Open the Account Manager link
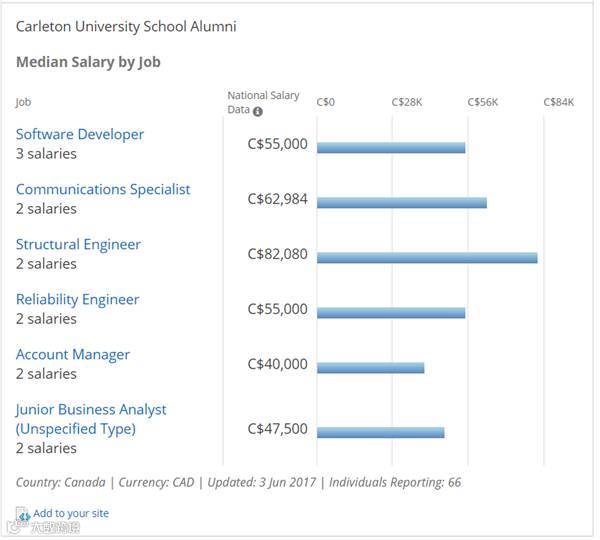600x540 pixels. point(73,354)
